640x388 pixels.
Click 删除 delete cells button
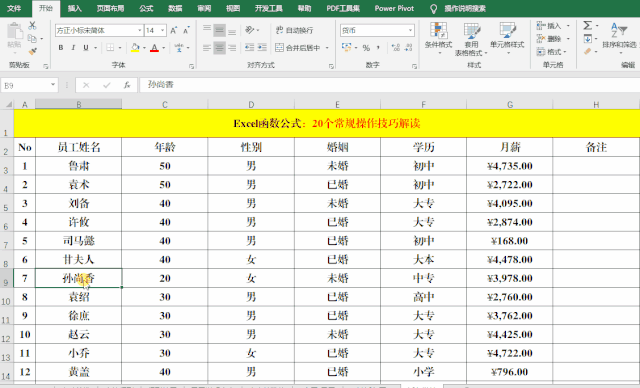[x=552, y=39]
